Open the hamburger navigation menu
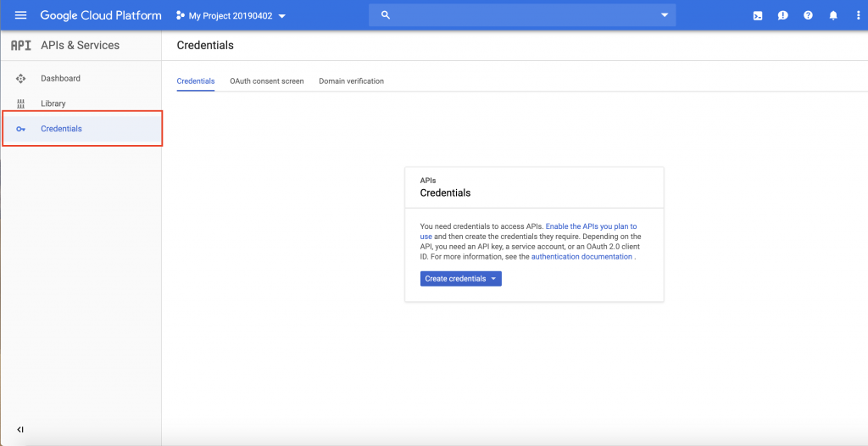 click(20, 15)
